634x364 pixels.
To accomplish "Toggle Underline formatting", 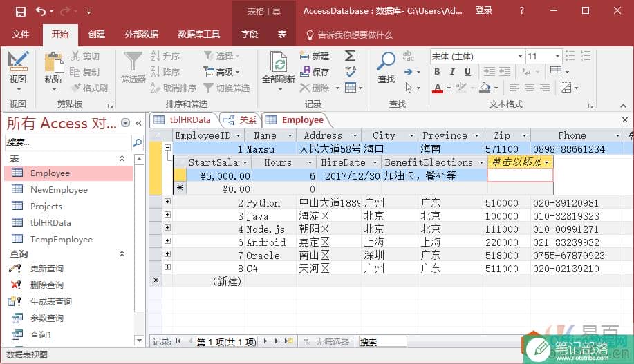I will point(467,72).
